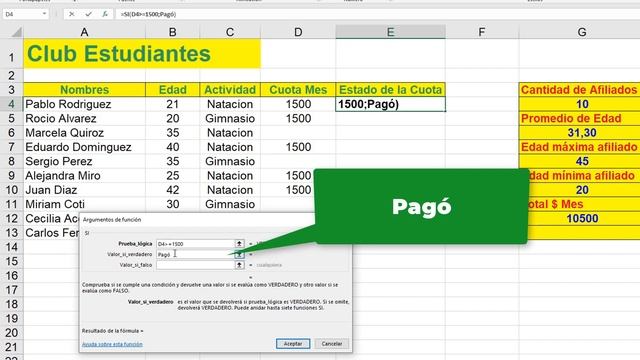Image resolution: width=640 pixels, height=360 pixels.
Task: Click the 'Eduardo Dominguez' cell
Action: (x=84, y=147)
